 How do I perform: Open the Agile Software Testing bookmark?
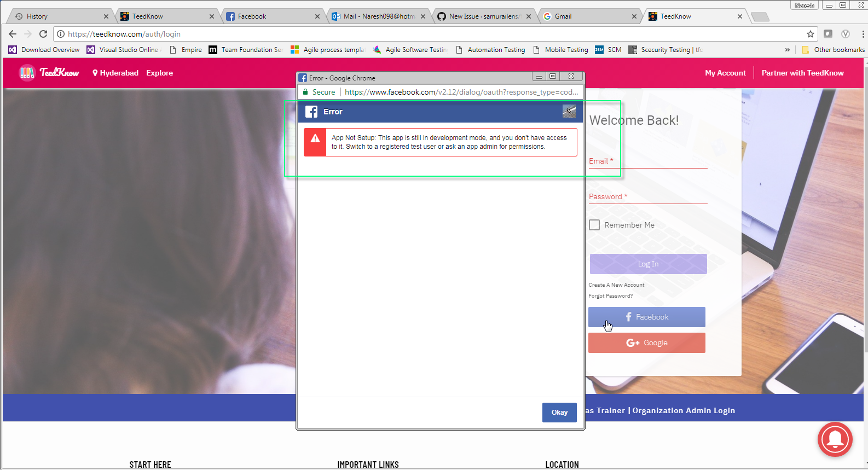coord(409,50)
